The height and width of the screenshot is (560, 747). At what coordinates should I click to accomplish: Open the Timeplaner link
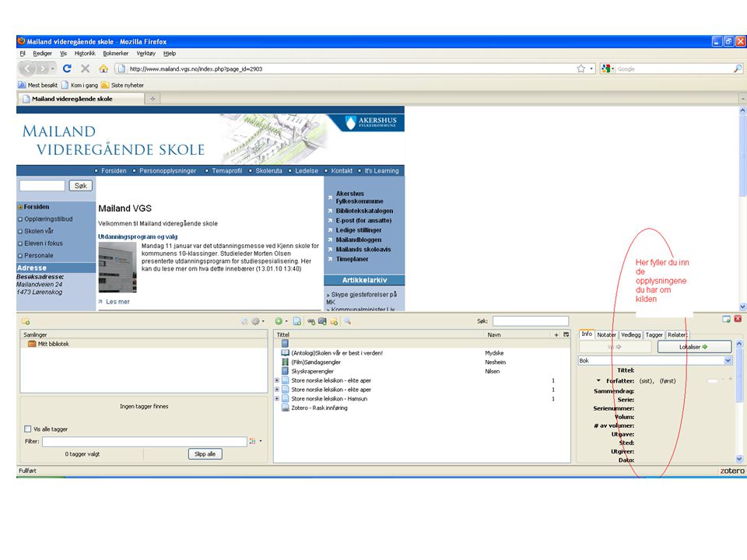(x=352, y=259)
